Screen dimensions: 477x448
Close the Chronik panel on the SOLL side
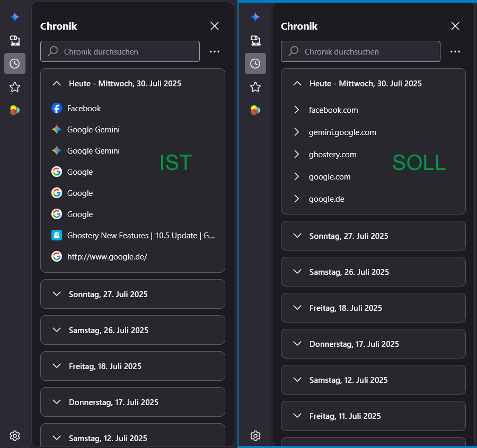click(x=455, y=26)
